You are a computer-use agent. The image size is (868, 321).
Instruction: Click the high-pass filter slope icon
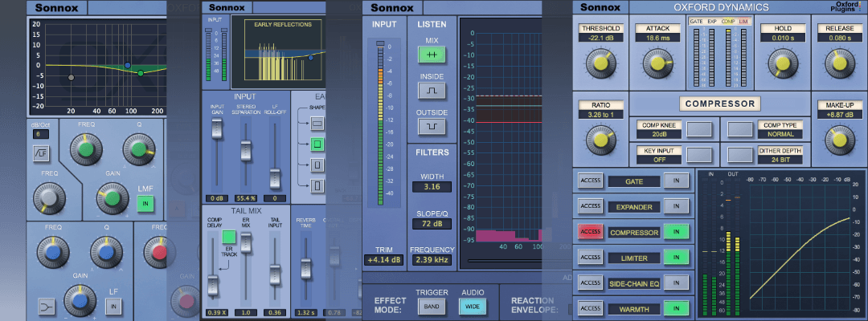click(41, 154)
